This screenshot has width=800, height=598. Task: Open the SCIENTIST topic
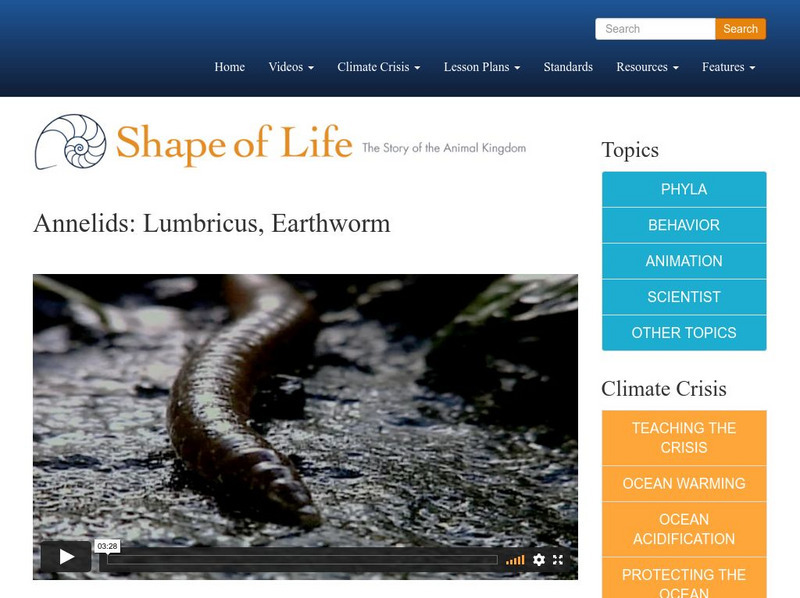click(x=683, y=297)
